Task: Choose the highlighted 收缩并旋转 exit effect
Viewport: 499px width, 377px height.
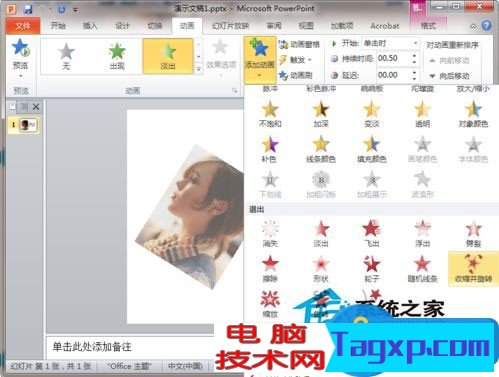Action: (x=473, y=269)
